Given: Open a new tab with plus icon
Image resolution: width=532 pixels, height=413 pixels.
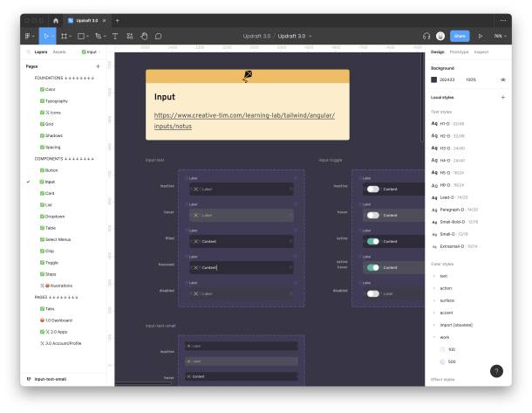Looking at the screenshot, I should click(x=118, y=21).
